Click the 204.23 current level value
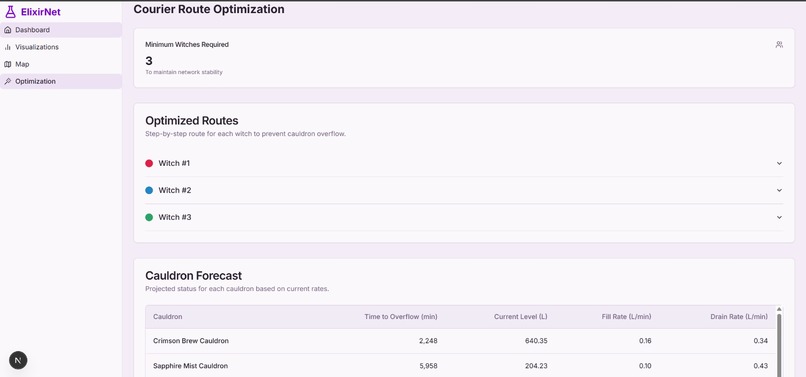The height and width of the screenshot is (377, 806). tap(536, 366)
